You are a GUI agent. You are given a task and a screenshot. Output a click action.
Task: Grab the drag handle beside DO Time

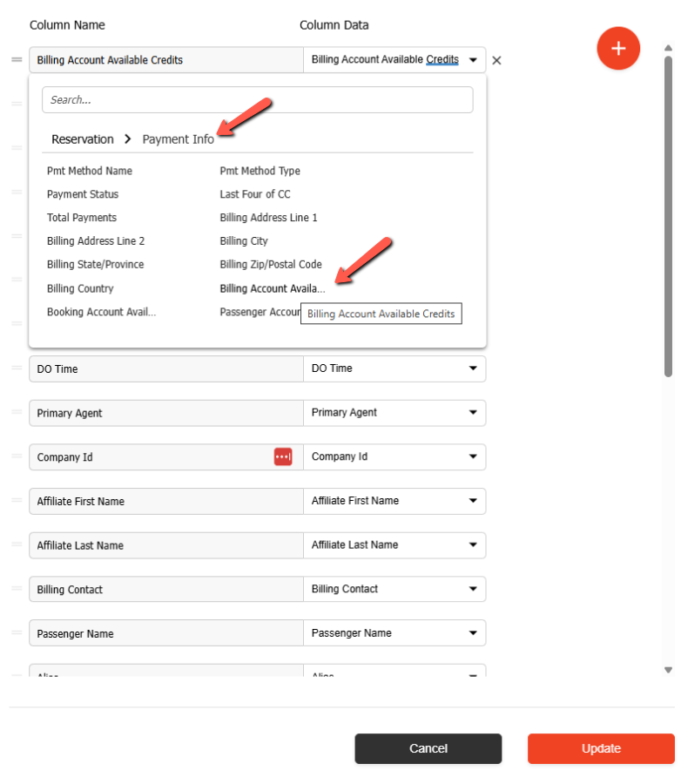point(17,368)
